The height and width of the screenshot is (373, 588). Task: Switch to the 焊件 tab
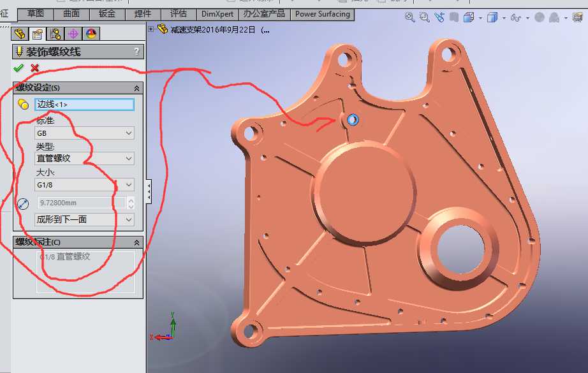[x=143, y=14]
